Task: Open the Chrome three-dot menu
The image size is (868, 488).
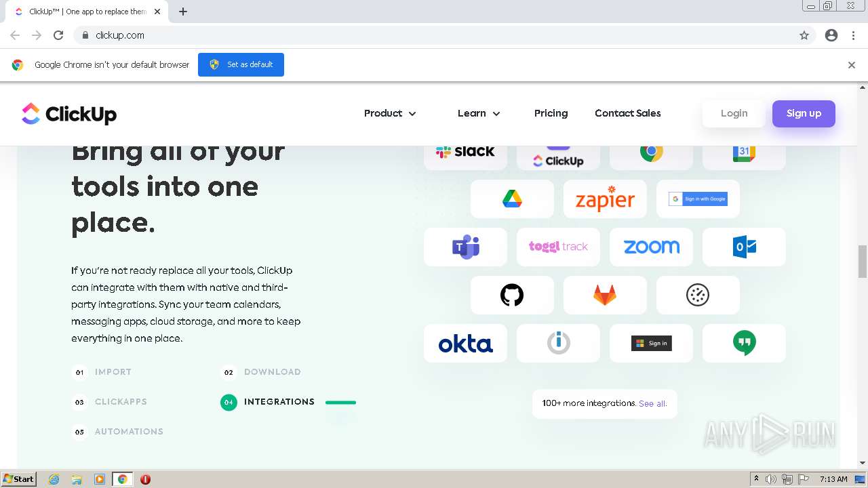Action: (853, 35)
